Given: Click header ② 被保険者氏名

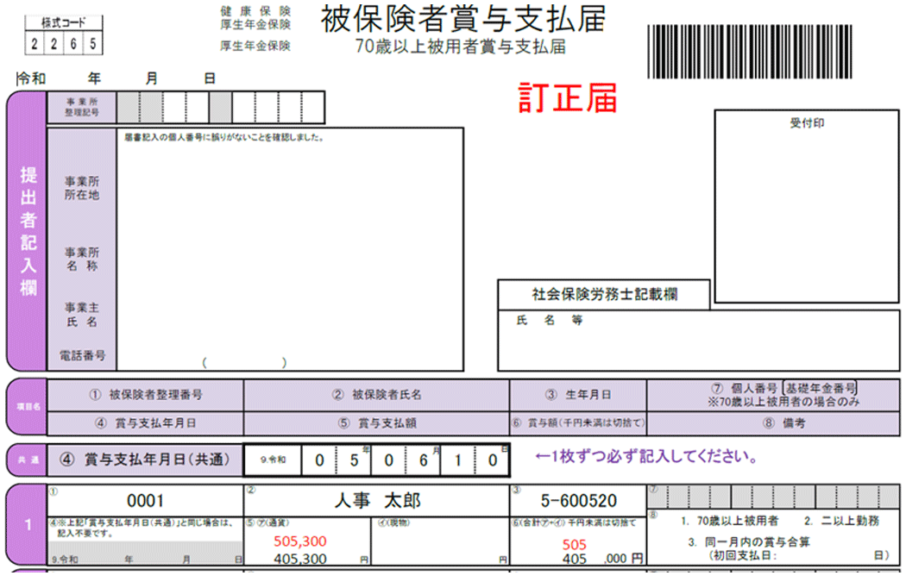Looking at the screenshot, I should 377,395.
